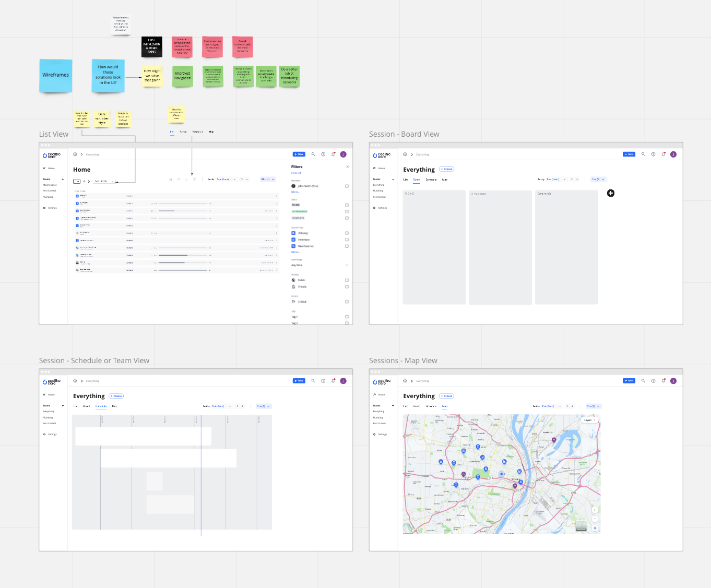Viewport: 711px width, 588px height.
Task: Close the Filters panel with the X
Action: point(348,167)
